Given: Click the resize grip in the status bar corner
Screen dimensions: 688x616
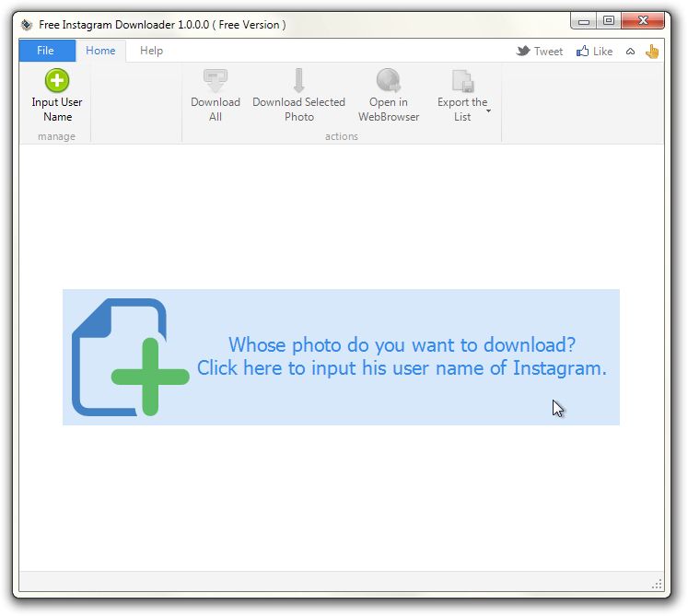Looking at the screenshot, I should [658, 584].
